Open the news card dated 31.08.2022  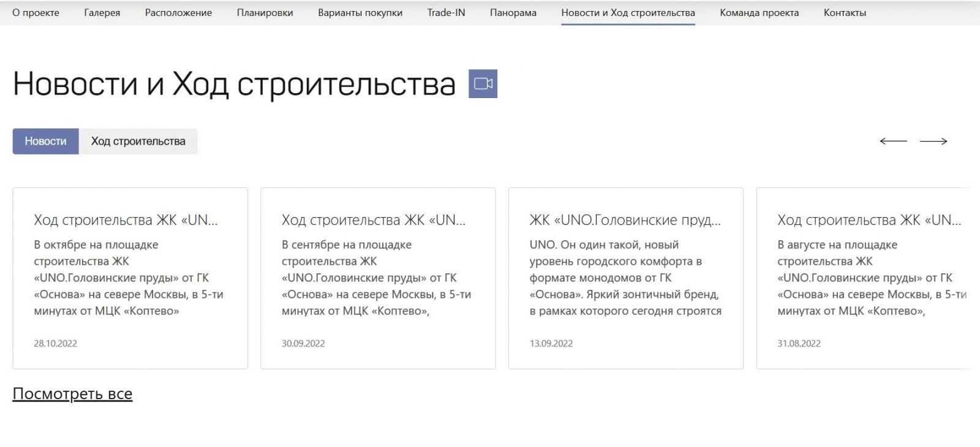865,278
